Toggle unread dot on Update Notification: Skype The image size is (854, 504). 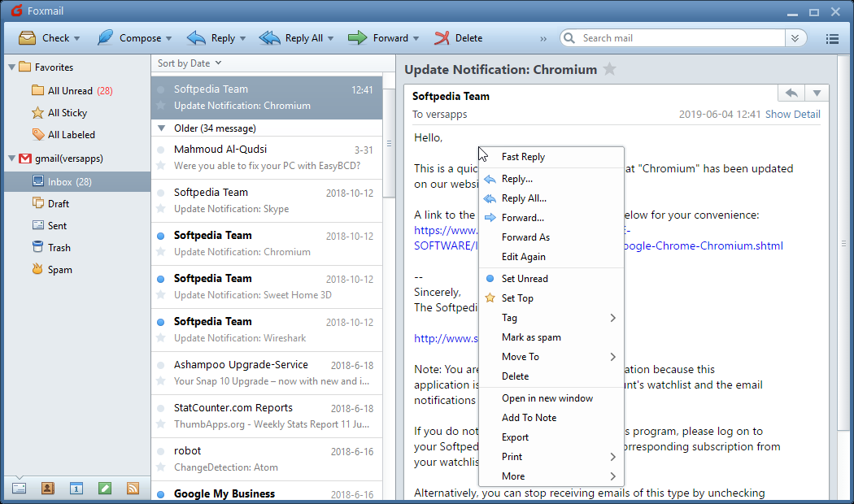click(x=161, y=193)
